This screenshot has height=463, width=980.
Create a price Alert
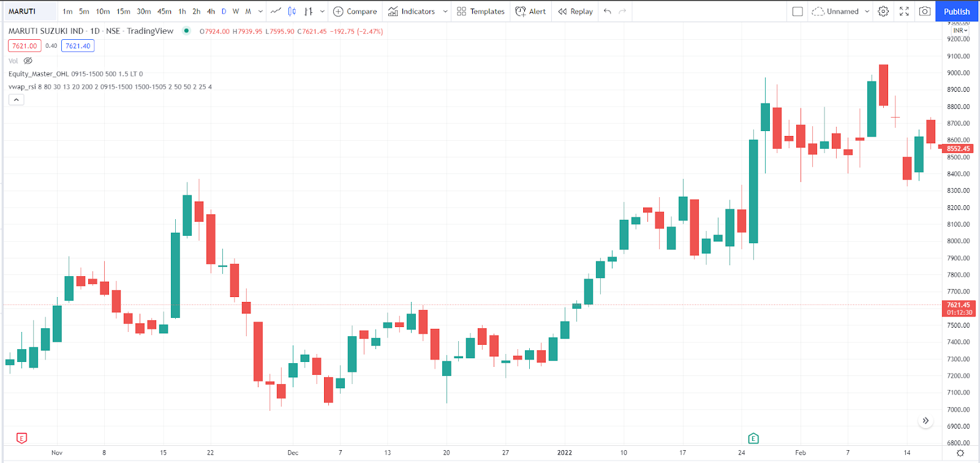[x=530, y=11]
